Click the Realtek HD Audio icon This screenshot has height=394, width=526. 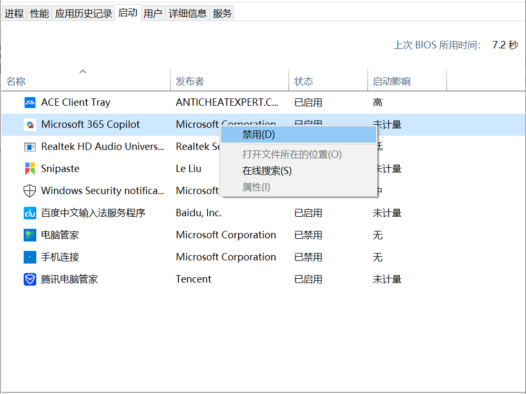(x=30, y=147)
